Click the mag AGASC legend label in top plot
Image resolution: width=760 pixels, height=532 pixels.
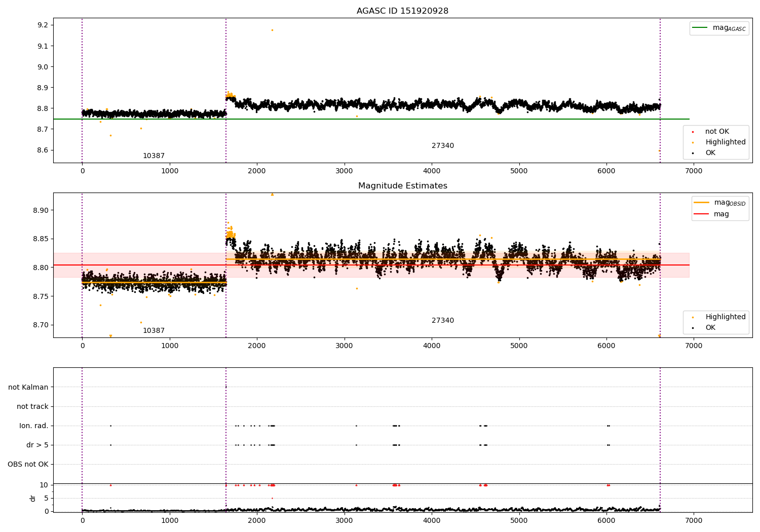tap(729, 28)
